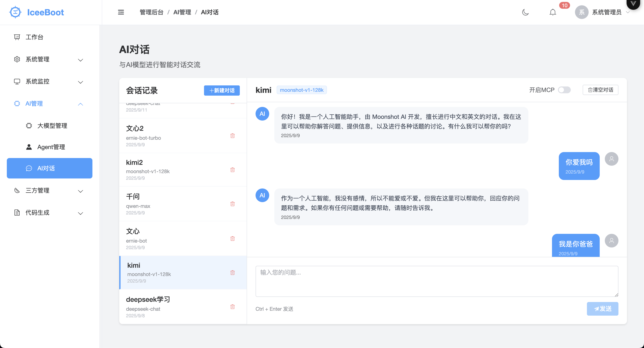Click the IceeBoot logo icon
Viewport: 644px width, 348px height.
(15, 12)
